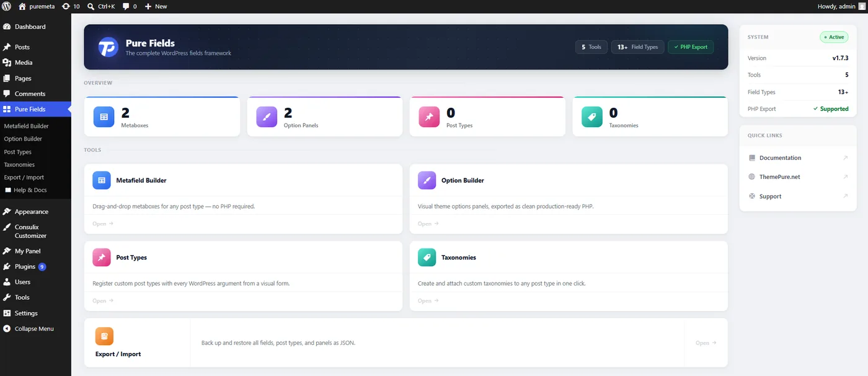The image size is (868, 376).
Task: Click the plus New icon
Action: [x=148, y=6]
